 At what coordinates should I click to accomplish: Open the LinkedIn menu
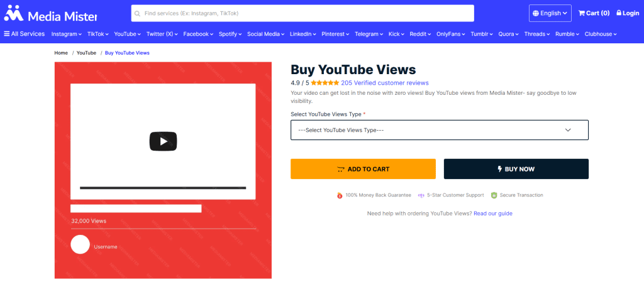tap(303, 34)
